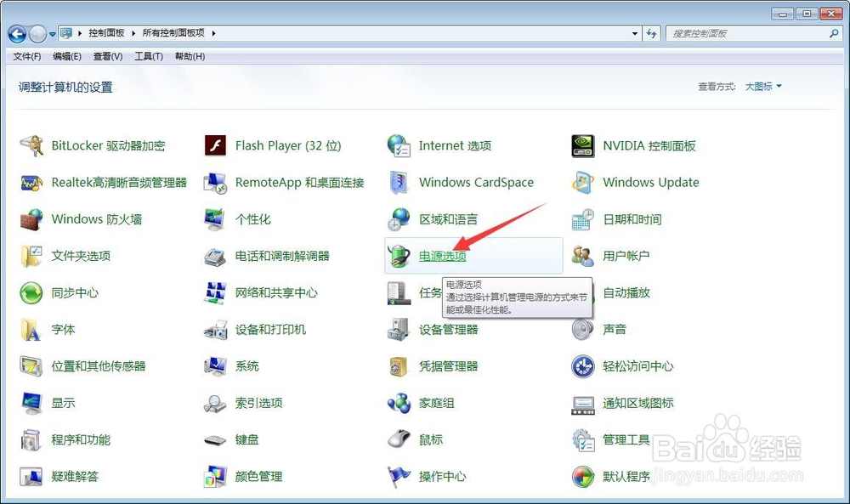Screen dimensions: 850x504
Task: Open the Flash Player (32 位) icon
Action: (215, 146)
